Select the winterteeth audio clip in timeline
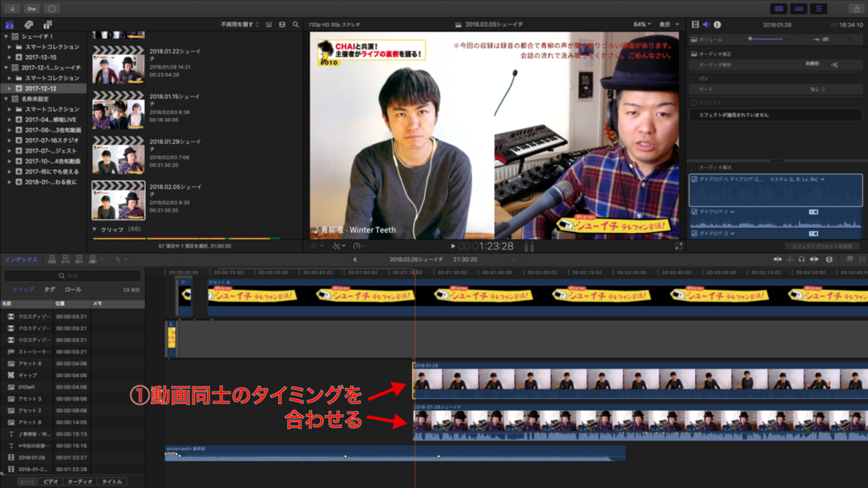This screenshot has width=868, height=488. click(395, 453)
